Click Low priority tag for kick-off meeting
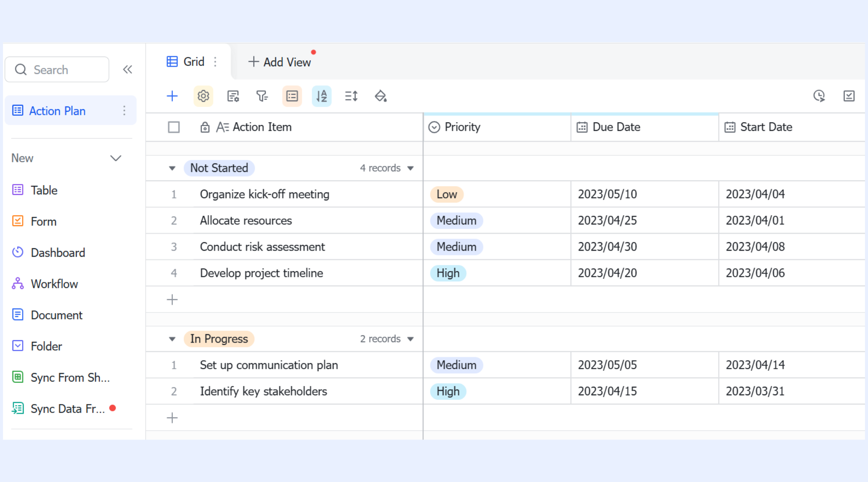The image size is (868, 482). click(x=447, y=194)
